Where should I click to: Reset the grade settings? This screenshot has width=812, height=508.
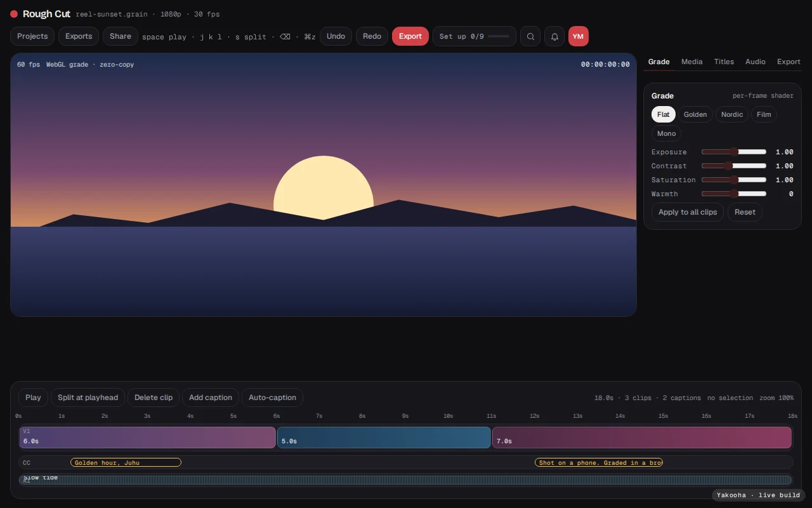click(745, 212)
